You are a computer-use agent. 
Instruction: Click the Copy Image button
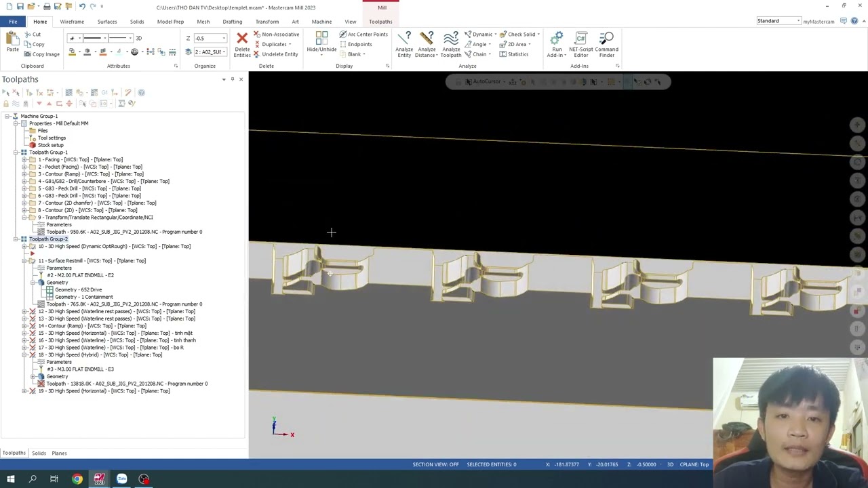(x=41, y=54)
